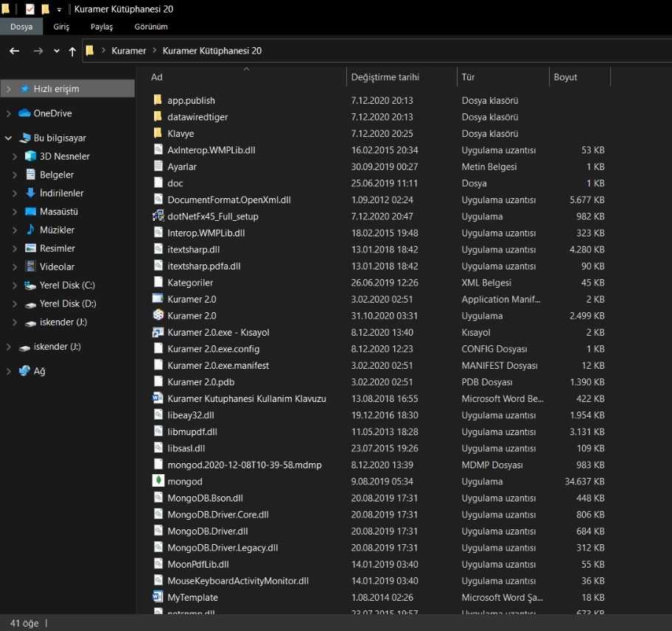
Task: Select the Interop.WMPLib.dll file name
Action: point(206,233)
